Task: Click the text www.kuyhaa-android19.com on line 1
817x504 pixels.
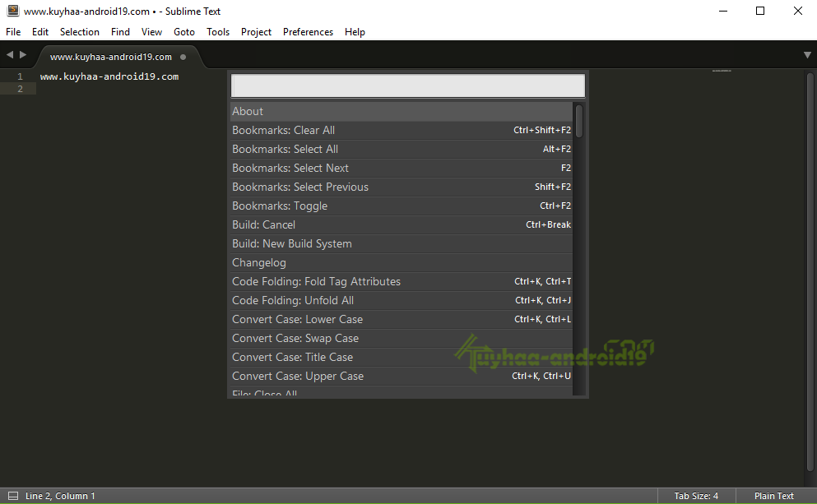Action: coord(109,76)
